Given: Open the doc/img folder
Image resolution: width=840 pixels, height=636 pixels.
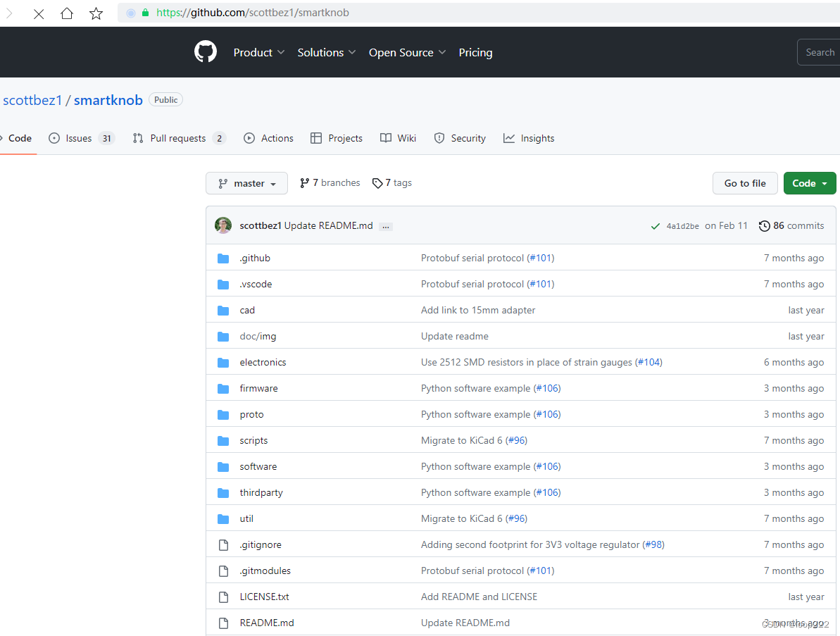Looking at the screenshot, I should tap(258, 337).
